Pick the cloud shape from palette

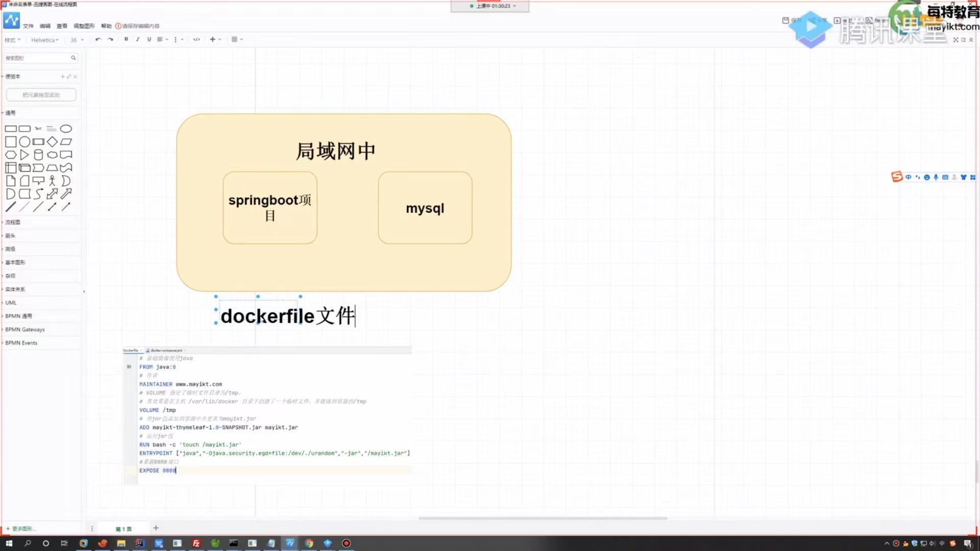pyautogui.click(x=52, y=155)
